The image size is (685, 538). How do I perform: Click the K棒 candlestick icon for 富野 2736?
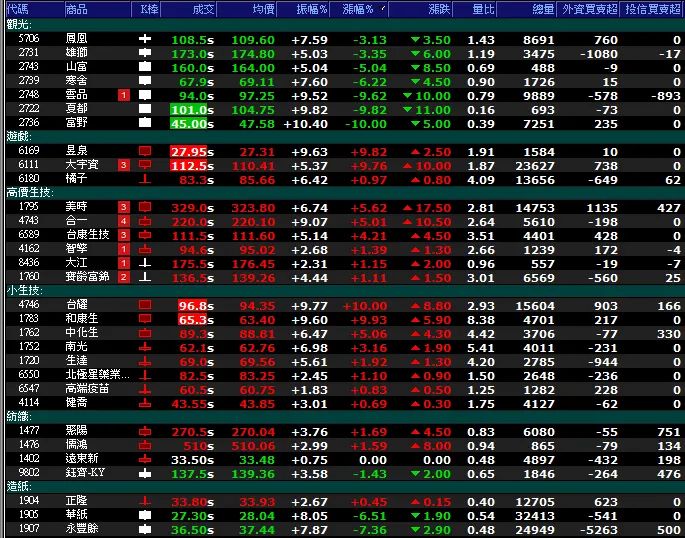145,123
